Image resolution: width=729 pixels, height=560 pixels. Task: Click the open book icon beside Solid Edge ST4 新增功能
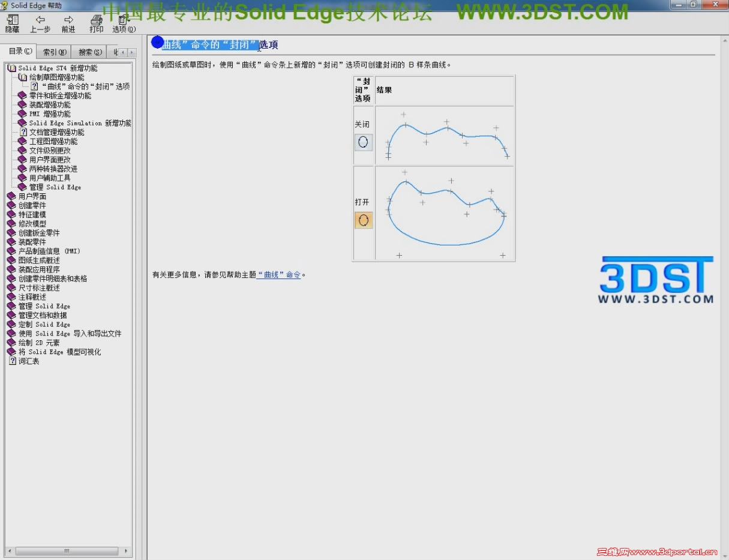(11, 68)
